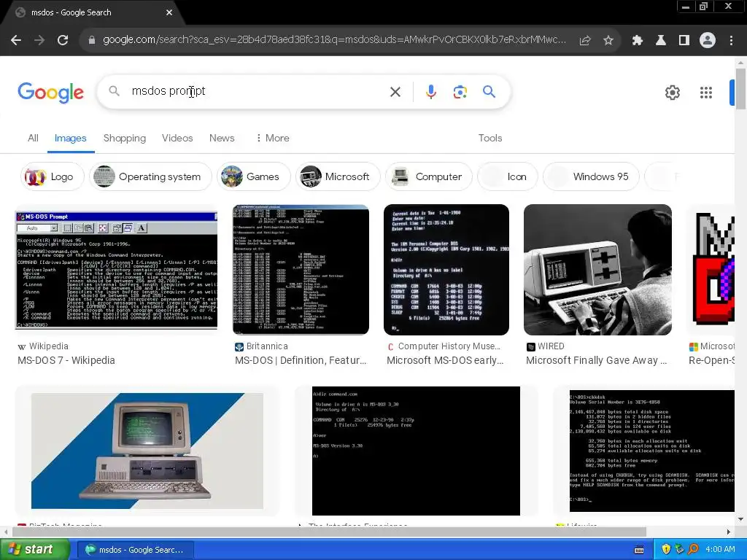Image resolution: width=747 pixels, height=560 pixels.
Task: Click the 4:00 AM tray clock
Action: (720, 550)
